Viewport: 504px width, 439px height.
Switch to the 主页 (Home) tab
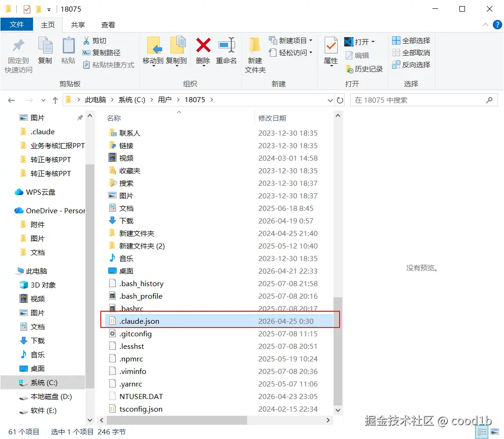47,25
